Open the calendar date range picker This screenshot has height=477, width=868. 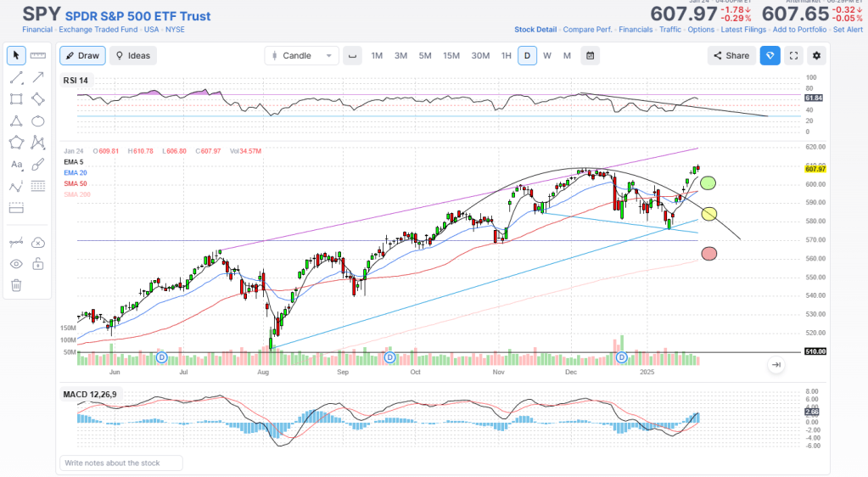coord(590,56)
